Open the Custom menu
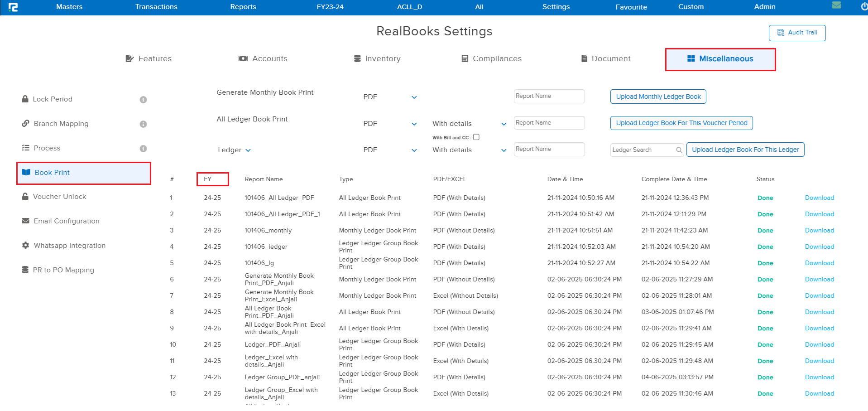Screen dimensions: 868x411 pos(691,7)
